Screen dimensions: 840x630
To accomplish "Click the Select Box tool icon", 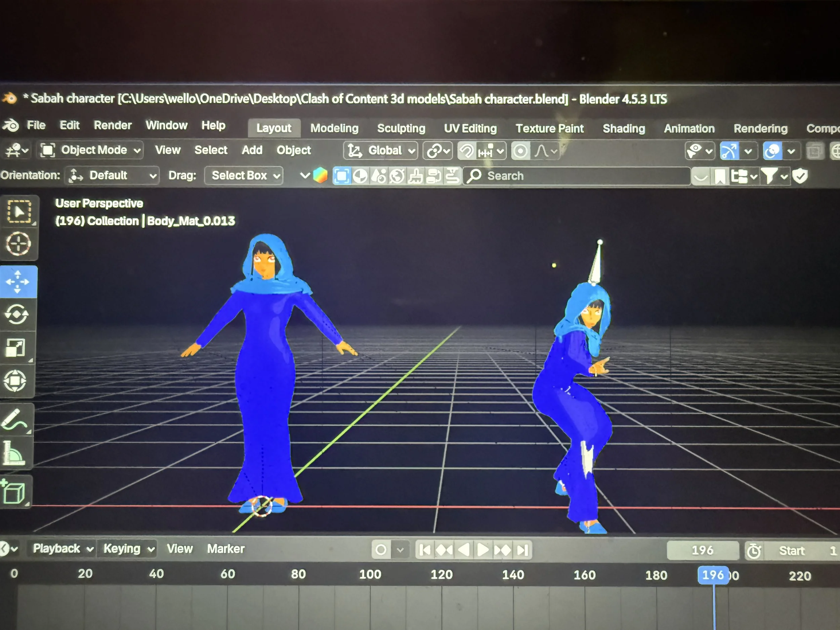I will 19,212.
